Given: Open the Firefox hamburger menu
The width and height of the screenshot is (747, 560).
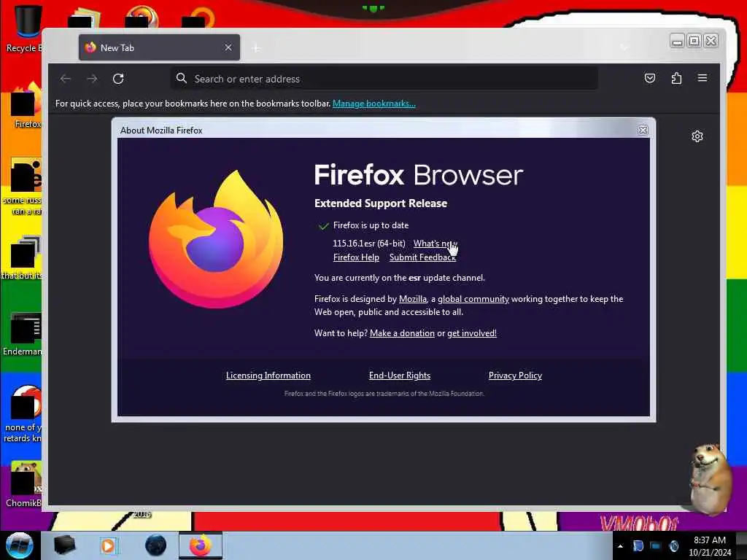Looking at the screenshot, I should point(703,77).
